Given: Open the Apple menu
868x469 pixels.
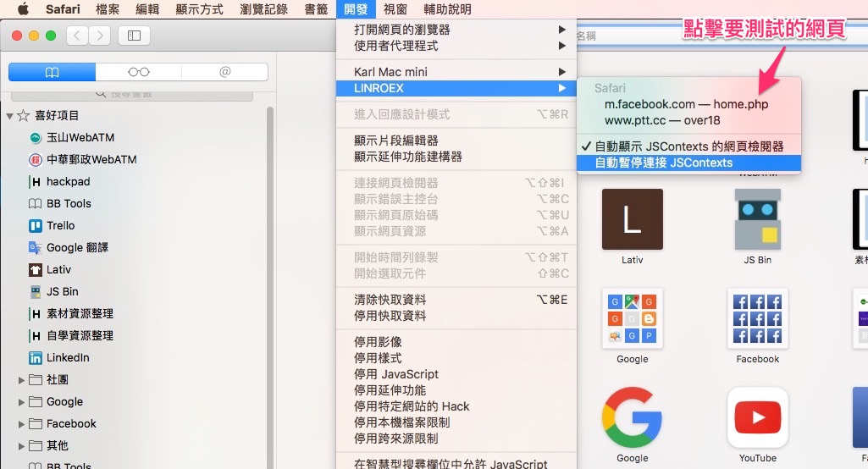Looking at the screenshot, I should pos(23,8).
